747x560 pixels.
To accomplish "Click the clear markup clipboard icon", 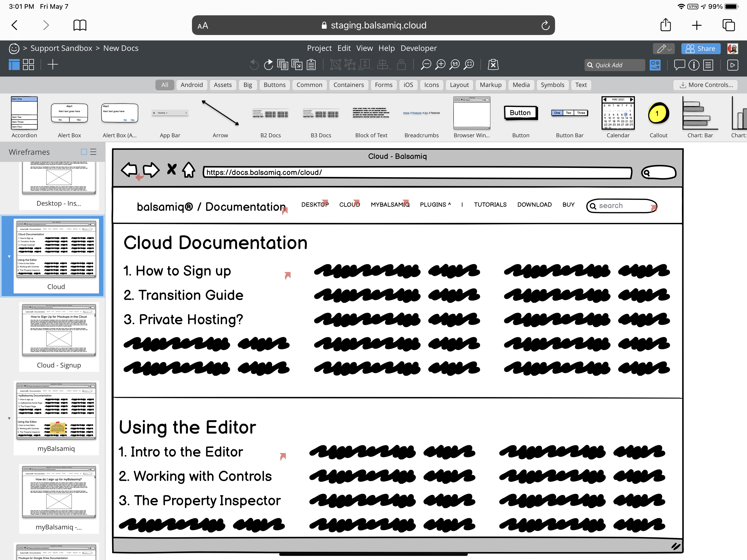I will pos(493,65).
